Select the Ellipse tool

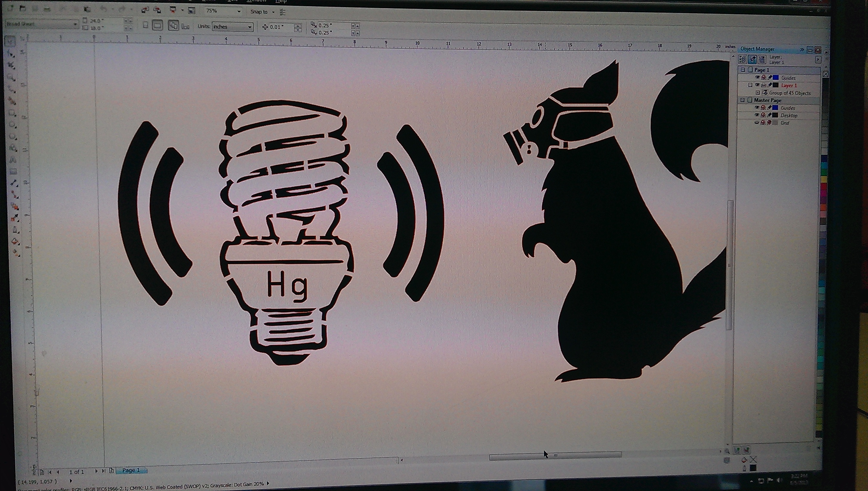[x=13, y=125]
